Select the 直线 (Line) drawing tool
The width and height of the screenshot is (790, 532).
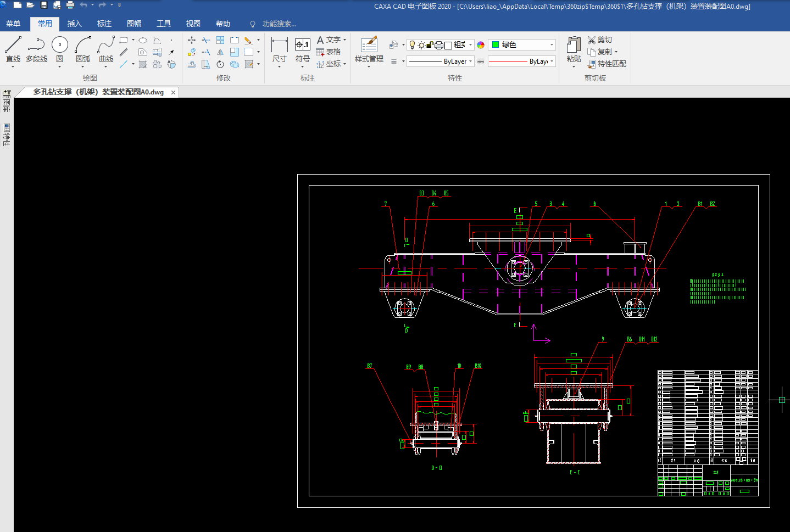(x=13, y=49)
